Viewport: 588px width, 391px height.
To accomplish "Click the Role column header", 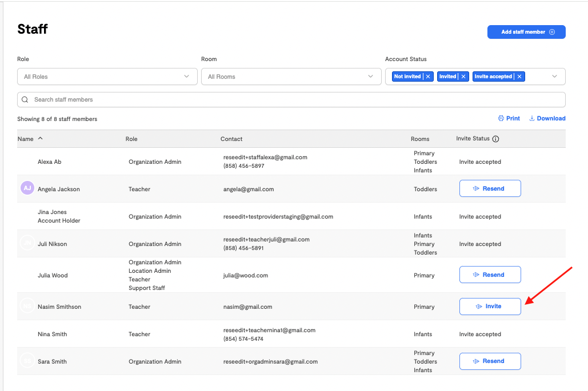I will tap(131, 139).
